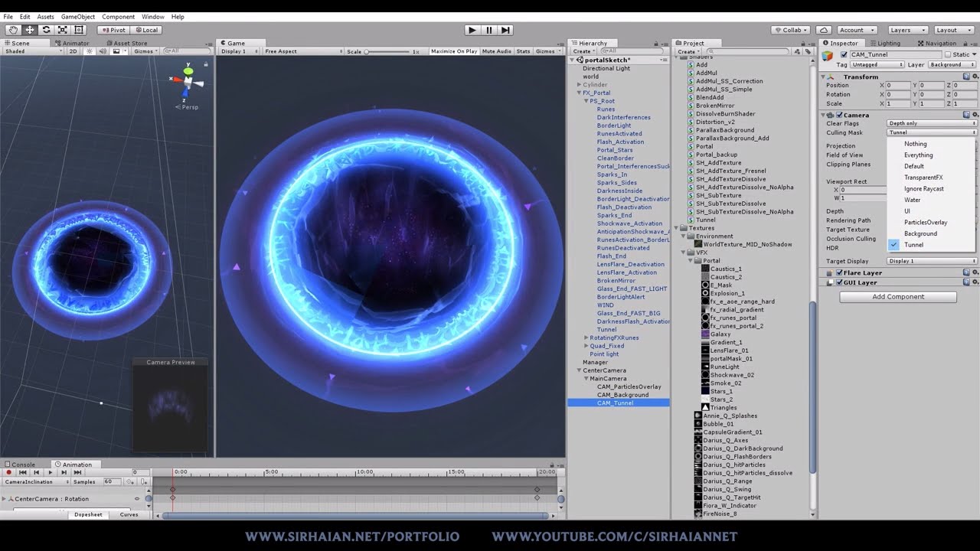Go to previous animation keyframe

[36, 472]
